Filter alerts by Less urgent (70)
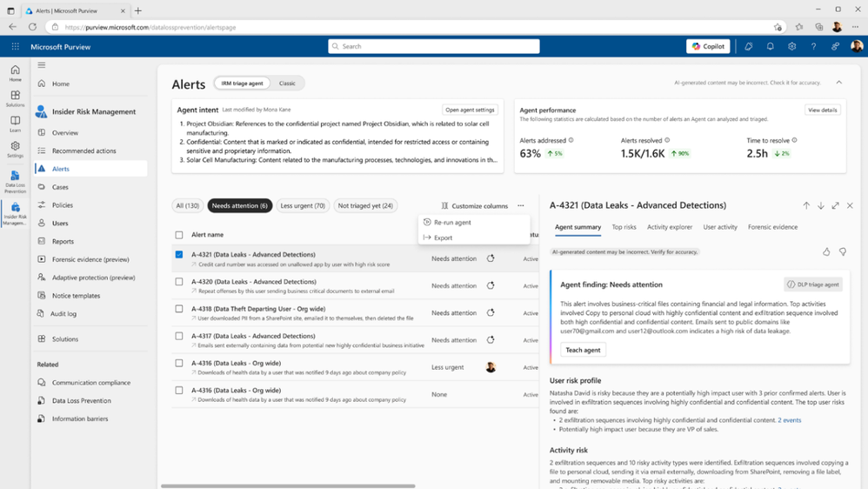868x489 pixels. click(303, 205)
